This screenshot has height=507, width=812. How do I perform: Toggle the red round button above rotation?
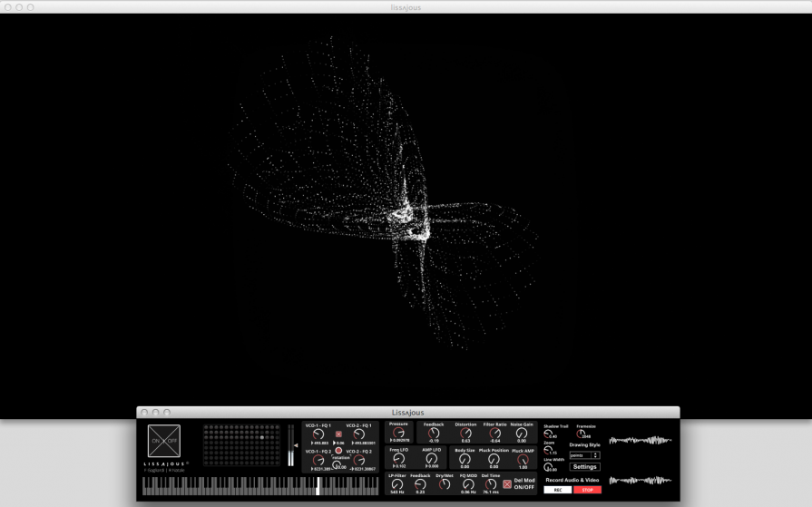tap(338, 450)
